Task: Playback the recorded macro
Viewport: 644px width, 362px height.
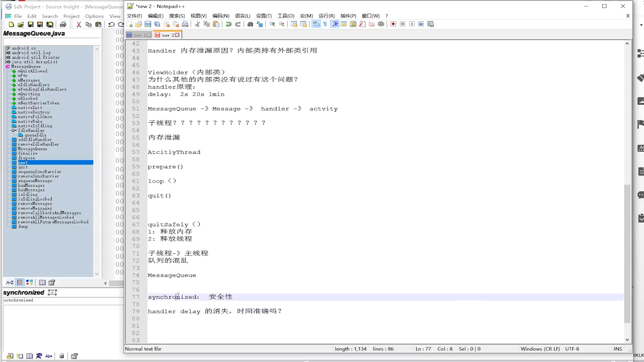Action: 412,24
